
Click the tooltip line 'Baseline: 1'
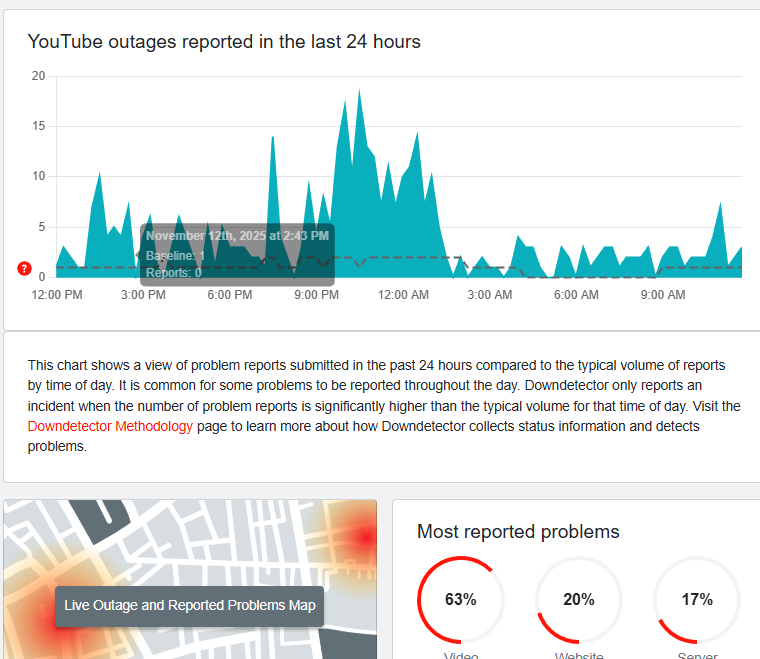coord(175,255)
